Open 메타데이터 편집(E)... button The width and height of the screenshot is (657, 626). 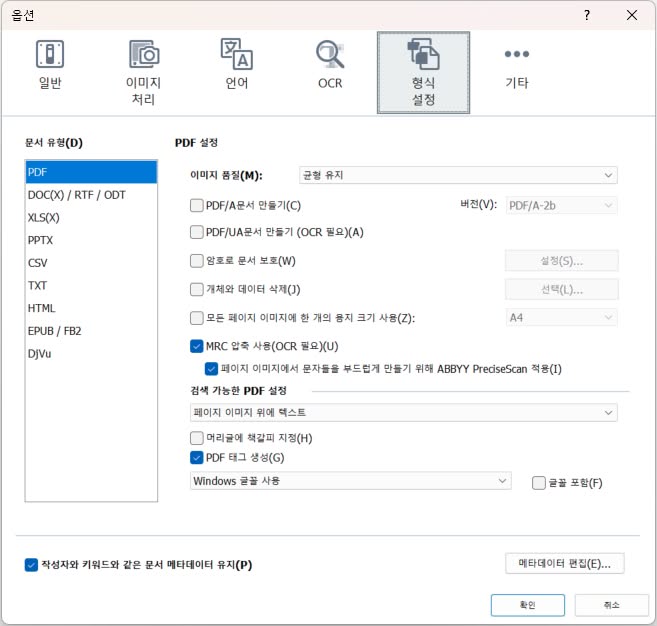564,564
